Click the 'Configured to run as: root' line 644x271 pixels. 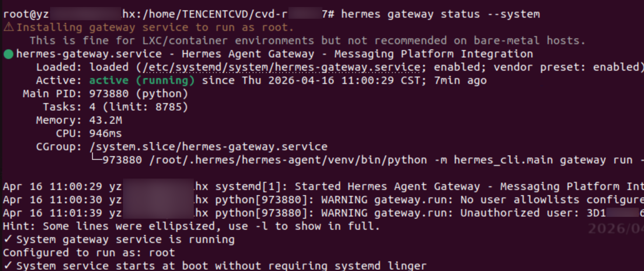tap(89, 253)
